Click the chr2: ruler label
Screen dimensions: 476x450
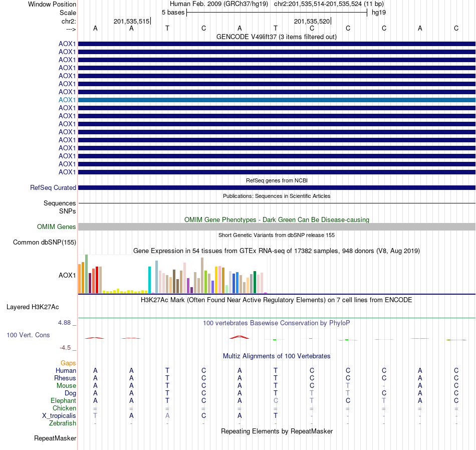click(x=69, y=21)
